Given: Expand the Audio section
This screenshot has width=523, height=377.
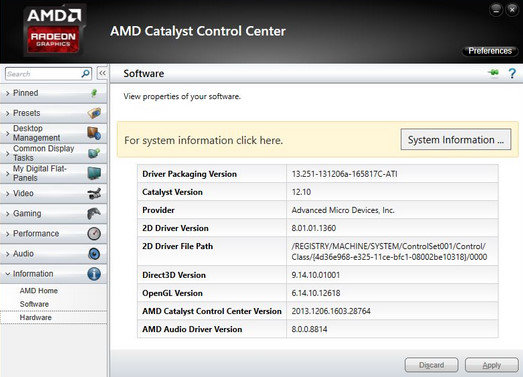Looking at the screenshot, I should point(53,254).
